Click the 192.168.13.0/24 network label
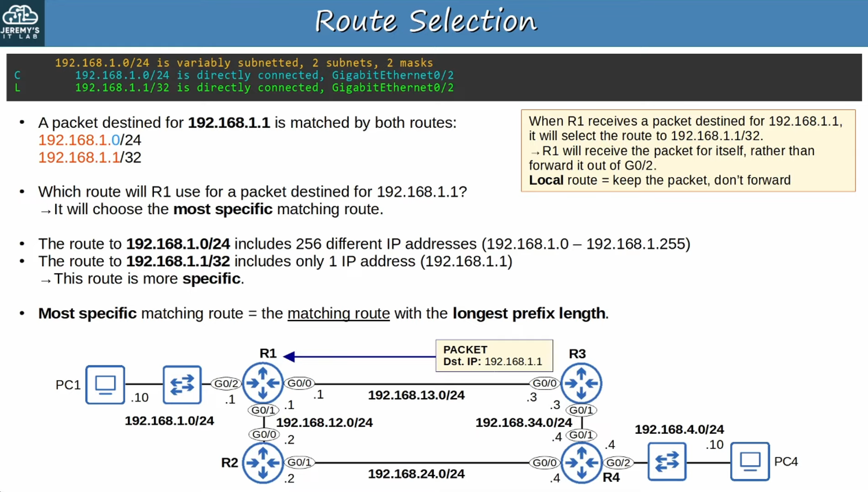868x492 pixels. click(x=416, y=395)
